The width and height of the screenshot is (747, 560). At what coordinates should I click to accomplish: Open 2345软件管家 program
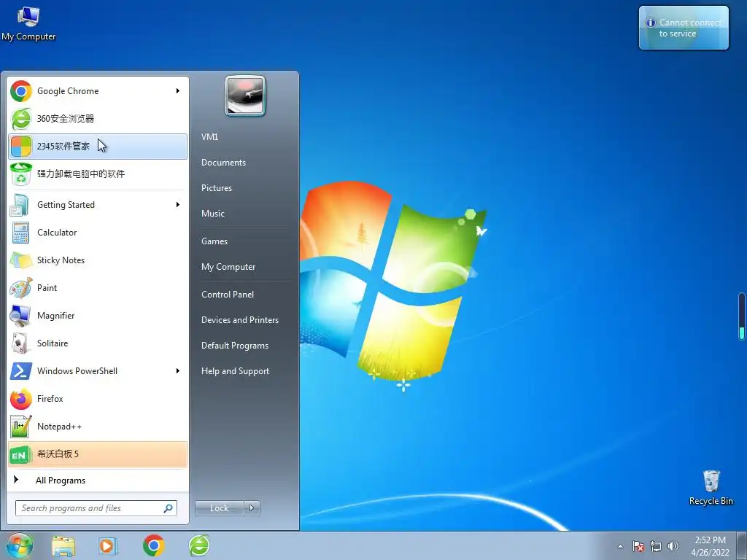(98, 146)
